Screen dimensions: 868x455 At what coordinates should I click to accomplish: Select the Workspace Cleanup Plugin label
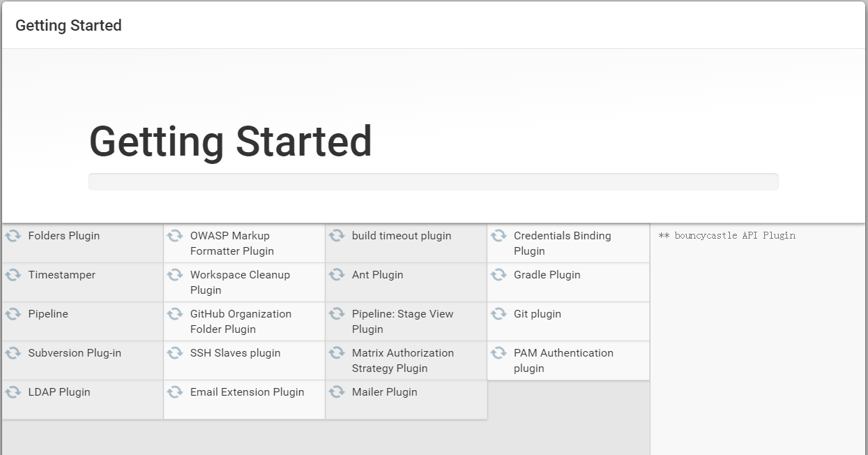[x=240, y=283]
